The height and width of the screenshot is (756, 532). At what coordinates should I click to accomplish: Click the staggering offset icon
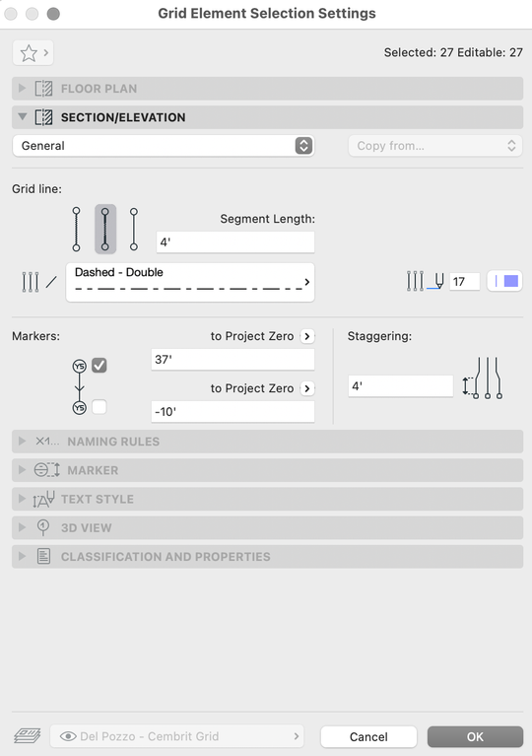point(483,378)
